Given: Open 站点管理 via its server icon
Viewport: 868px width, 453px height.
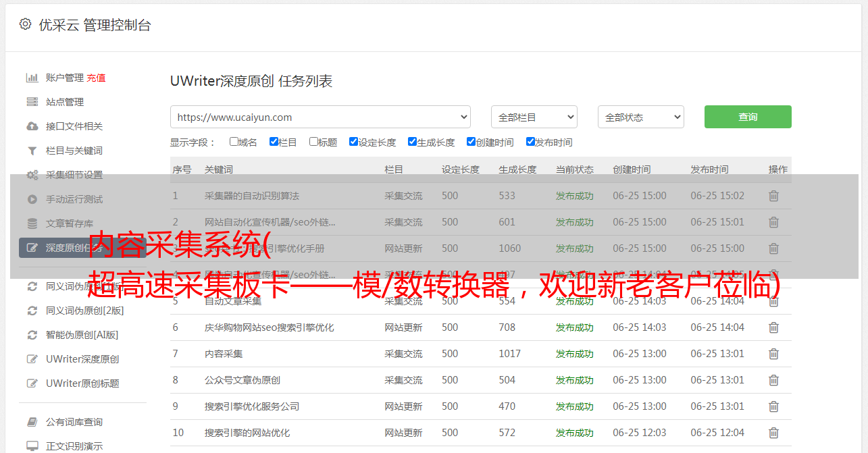Looking at the screenshot, I should pos(32,102).
